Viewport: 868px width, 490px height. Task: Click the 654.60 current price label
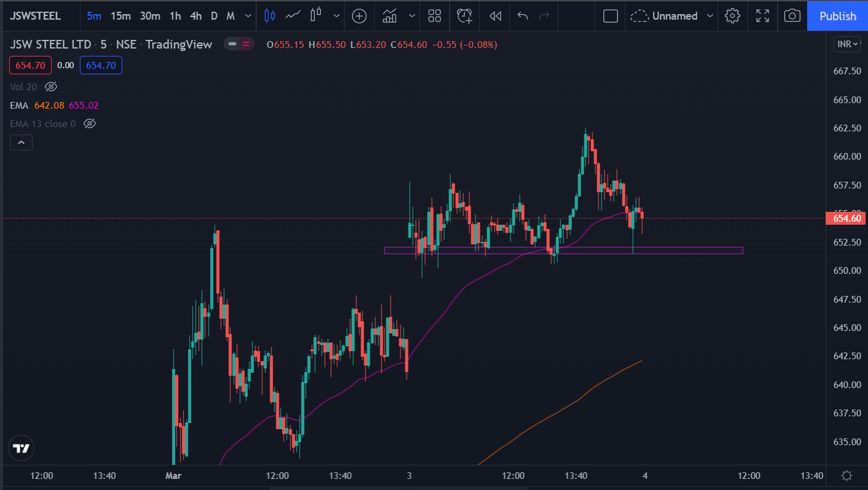coord(846,218)
